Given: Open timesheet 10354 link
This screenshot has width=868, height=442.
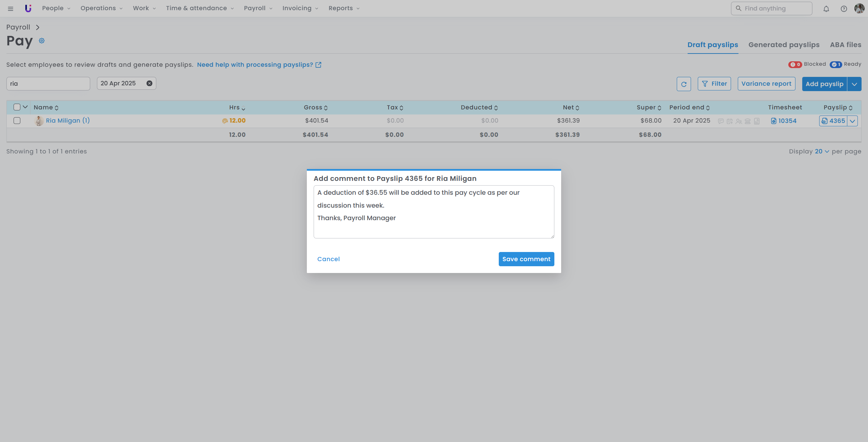Looking at the screenshot, I should point(787,121).
